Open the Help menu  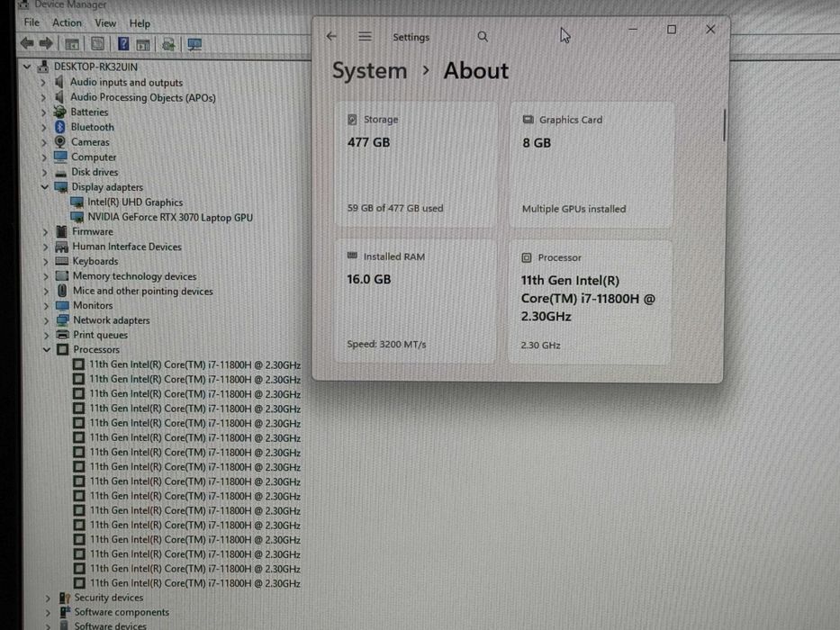coord(140,23)
